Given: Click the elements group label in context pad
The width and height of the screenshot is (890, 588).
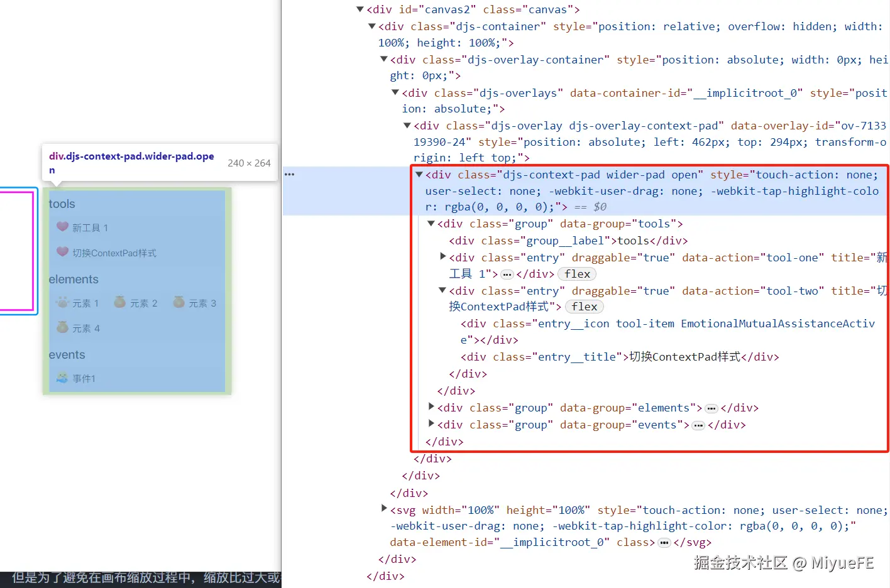Looking at the screenshot, I should click(x=74, y=280).
